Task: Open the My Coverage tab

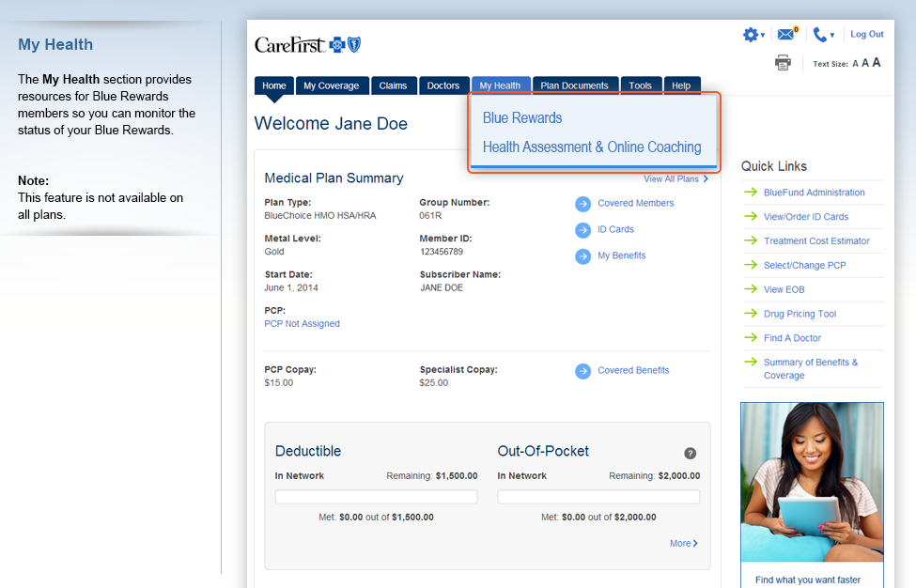Action: pyautogui.click(x=332, y=85)
